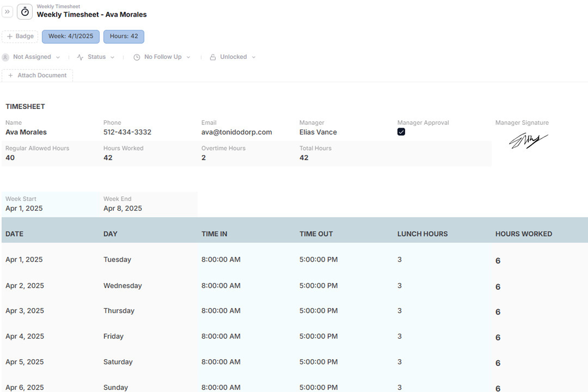
Task: Click Time Out for Thursday row
Action: click(318, 311)
